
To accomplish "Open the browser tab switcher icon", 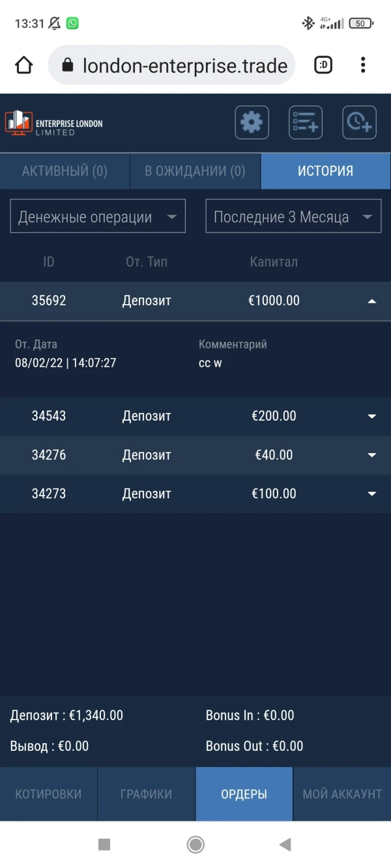I will point(323,65).
